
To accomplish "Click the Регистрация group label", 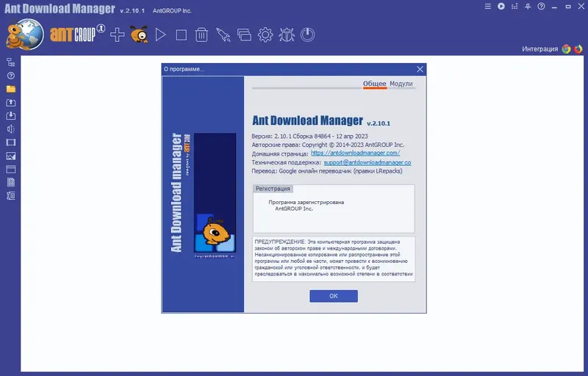I will point(273,189).
